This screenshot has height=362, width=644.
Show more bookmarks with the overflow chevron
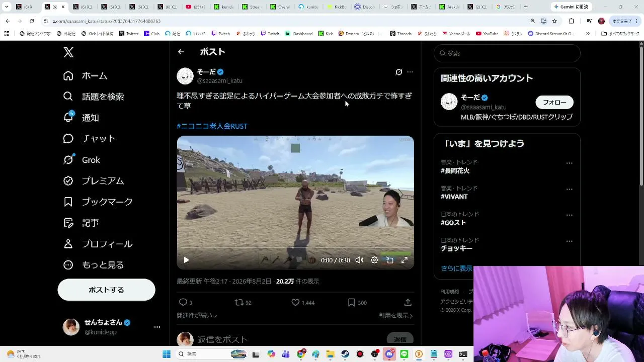[x=589, y=34]
